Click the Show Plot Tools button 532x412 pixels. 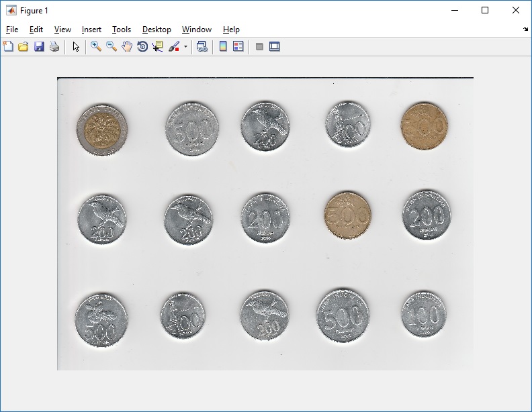pos(274,47)
